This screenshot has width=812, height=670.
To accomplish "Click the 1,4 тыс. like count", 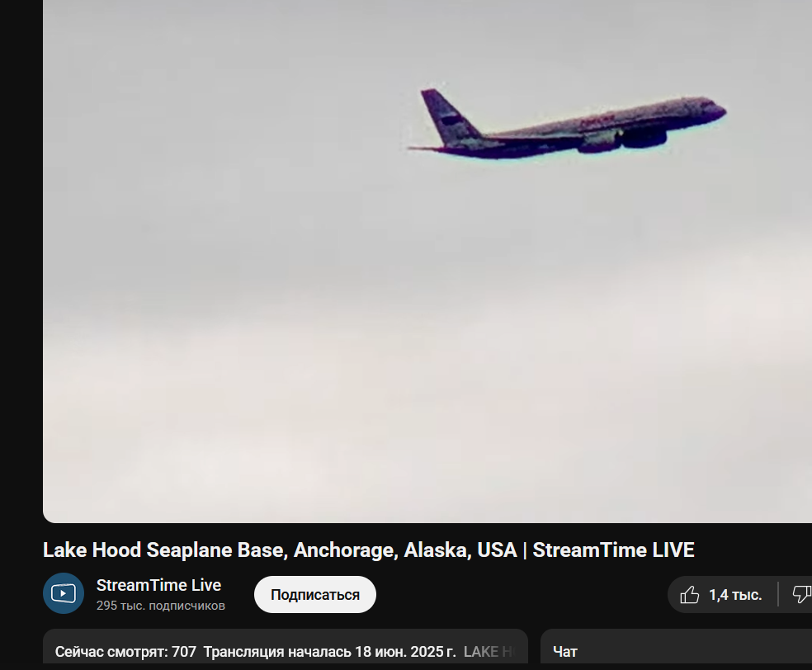I will 735,595.
